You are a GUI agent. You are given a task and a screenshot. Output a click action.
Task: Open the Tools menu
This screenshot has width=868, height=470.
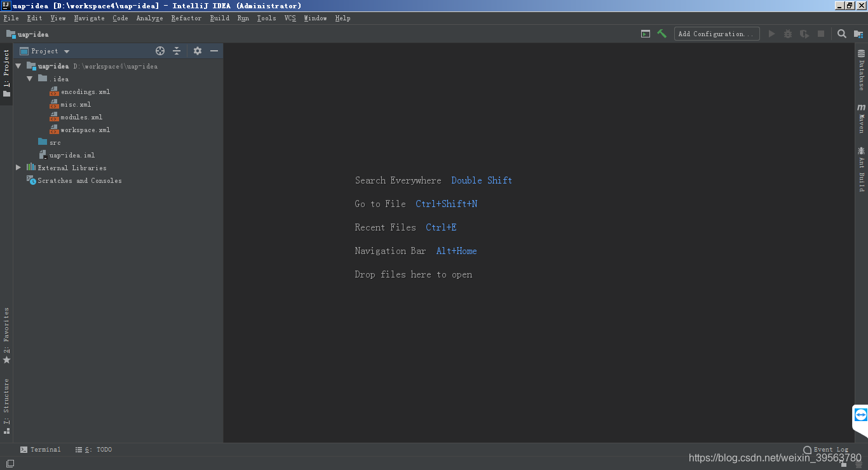pyautogui.click(x=266, y=18)
